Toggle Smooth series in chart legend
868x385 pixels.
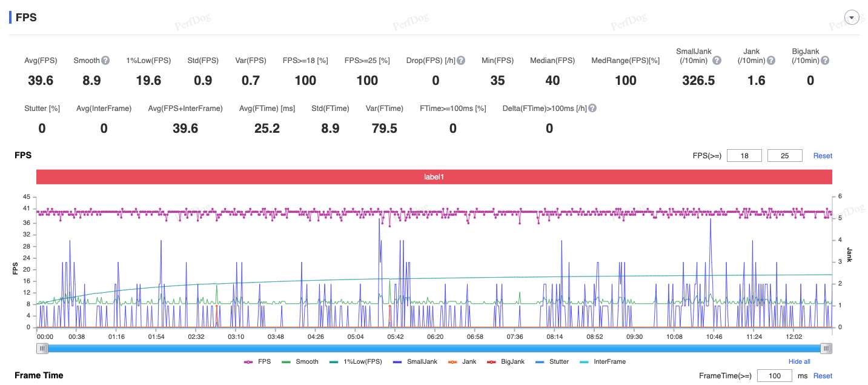[x=300, y=362]
